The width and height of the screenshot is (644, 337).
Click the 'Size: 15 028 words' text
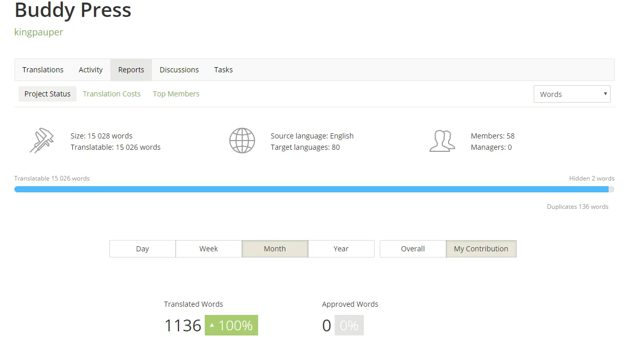pos(101,136)
